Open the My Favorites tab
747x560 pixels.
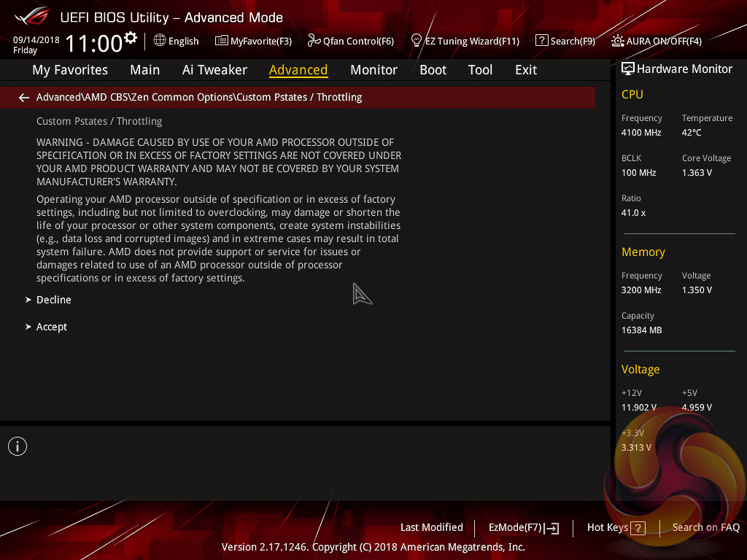[70, 70]
